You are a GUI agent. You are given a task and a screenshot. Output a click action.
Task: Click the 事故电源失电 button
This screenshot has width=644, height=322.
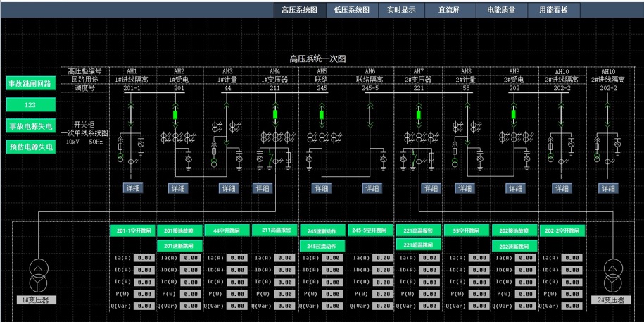click(x=31, y=126)
